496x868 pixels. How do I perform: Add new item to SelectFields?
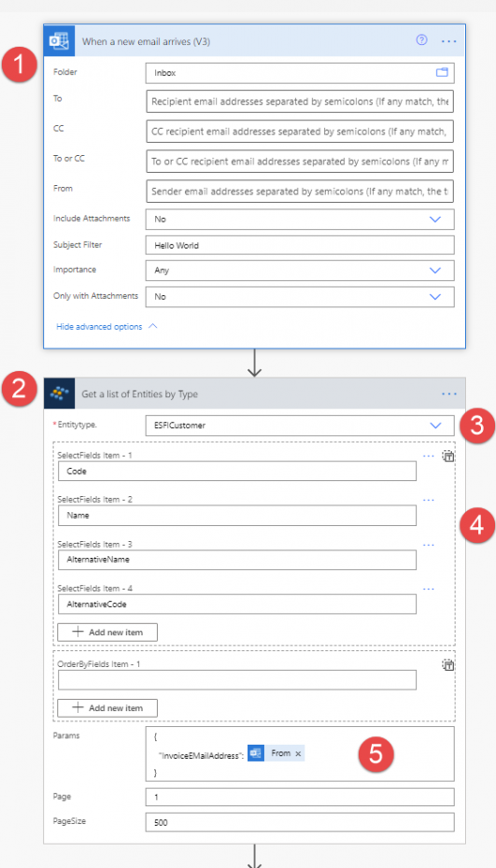click(107, 633)
